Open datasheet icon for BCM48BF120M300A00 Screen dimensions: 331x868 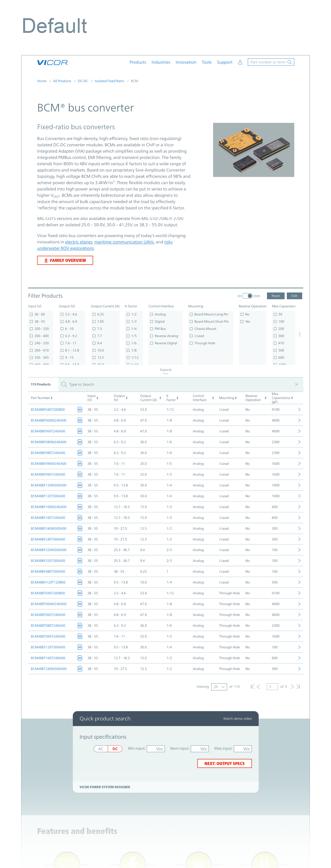point(80,485)
